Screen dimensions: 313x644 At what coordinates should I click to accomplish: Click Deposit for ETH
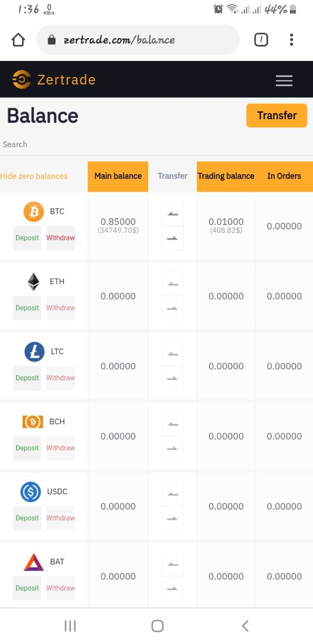[27, 308]
